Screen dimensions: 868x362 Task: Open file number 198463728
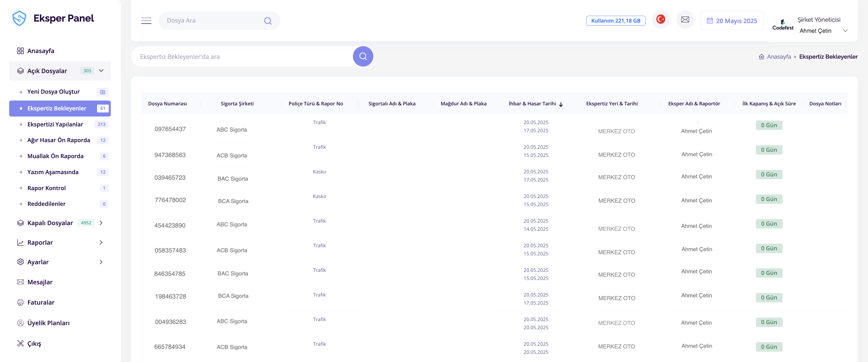tap(170, 296)
